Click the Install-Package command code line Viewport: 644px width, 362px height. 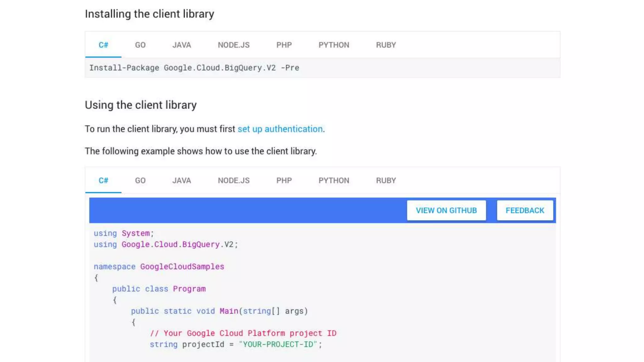(x=194, y=68)
